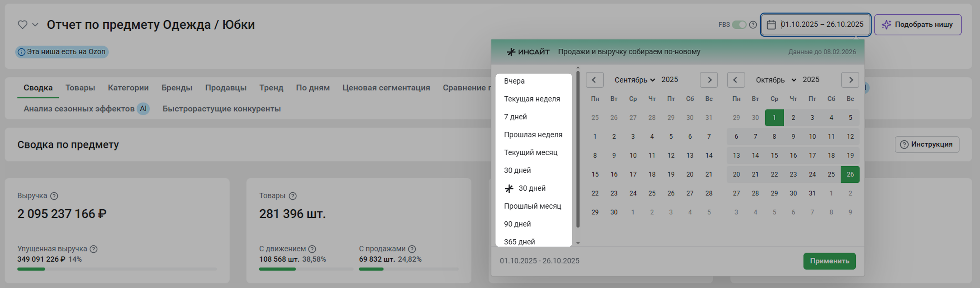Click the Упущенная выручка help icon
The image size is (980, 288).
pyautogui.click(x=94, y=249)
